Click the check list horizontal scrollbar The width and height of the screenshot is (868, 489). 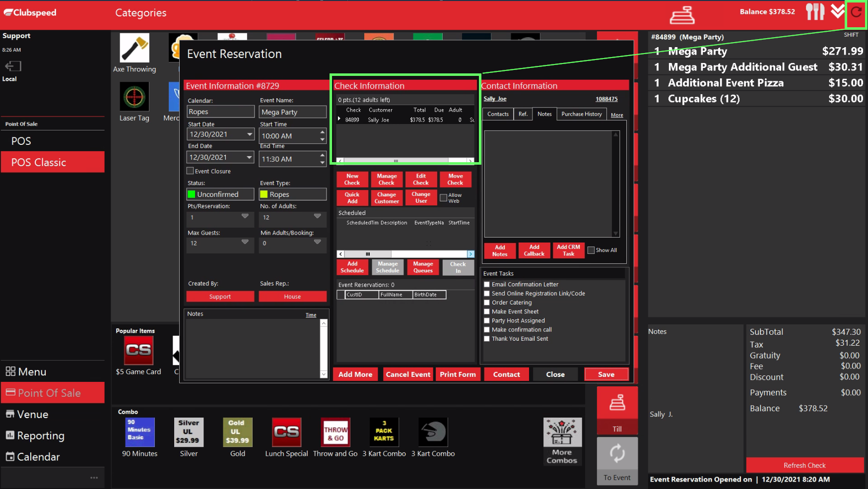pyautogui.click(x=405, y=161)
